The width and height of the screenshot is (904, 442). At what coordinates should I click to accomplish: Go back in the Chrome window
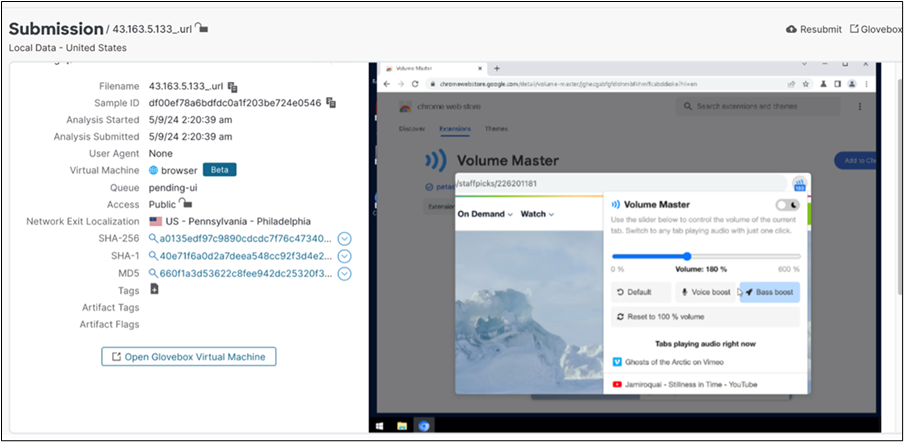(387, 84)
